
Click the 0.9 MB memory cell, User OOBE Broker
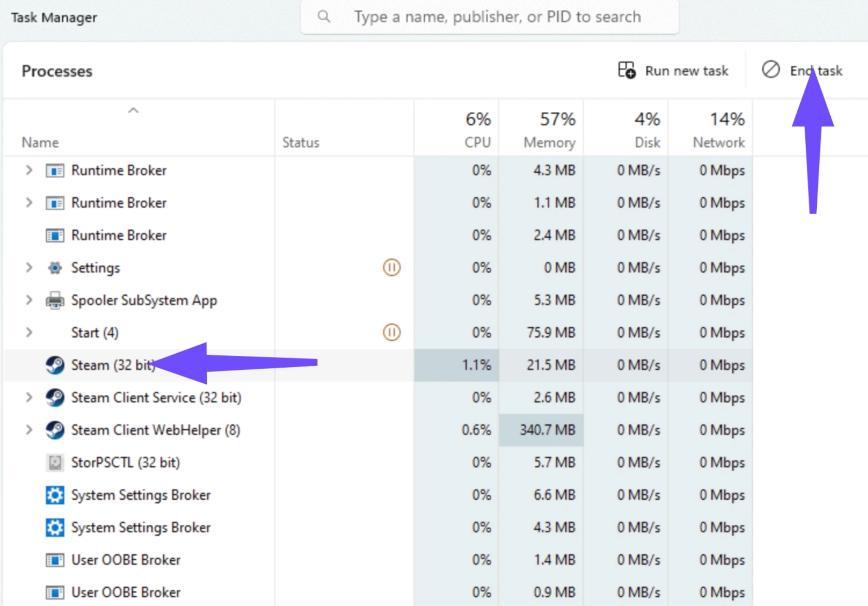click(541, 592)
